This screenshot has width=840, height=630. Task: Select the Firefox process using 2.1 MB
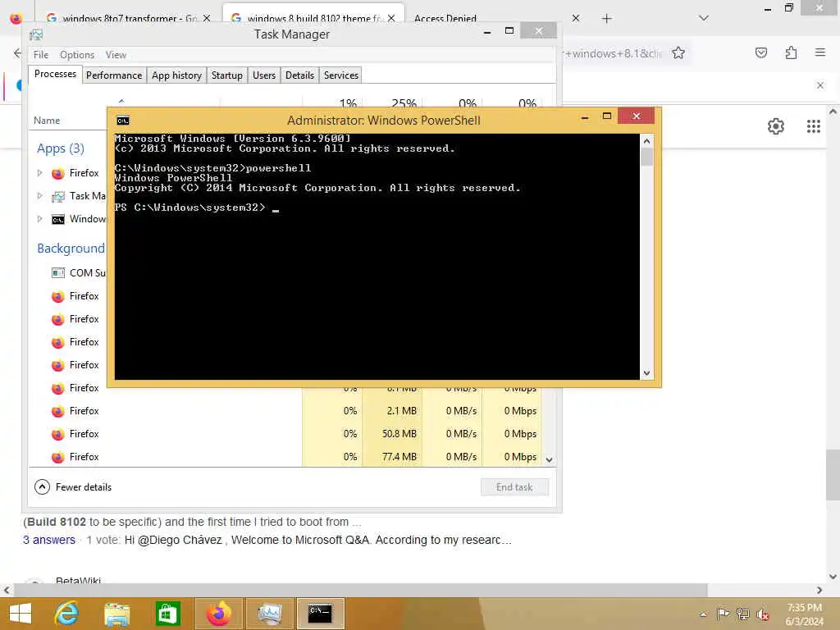point(285,411)
